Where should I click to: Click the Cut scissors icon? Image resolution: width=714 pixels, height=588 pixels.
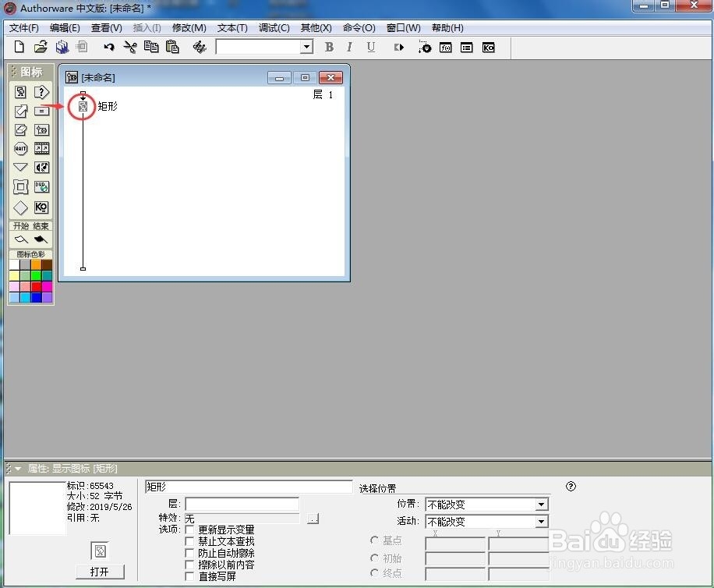130,47
